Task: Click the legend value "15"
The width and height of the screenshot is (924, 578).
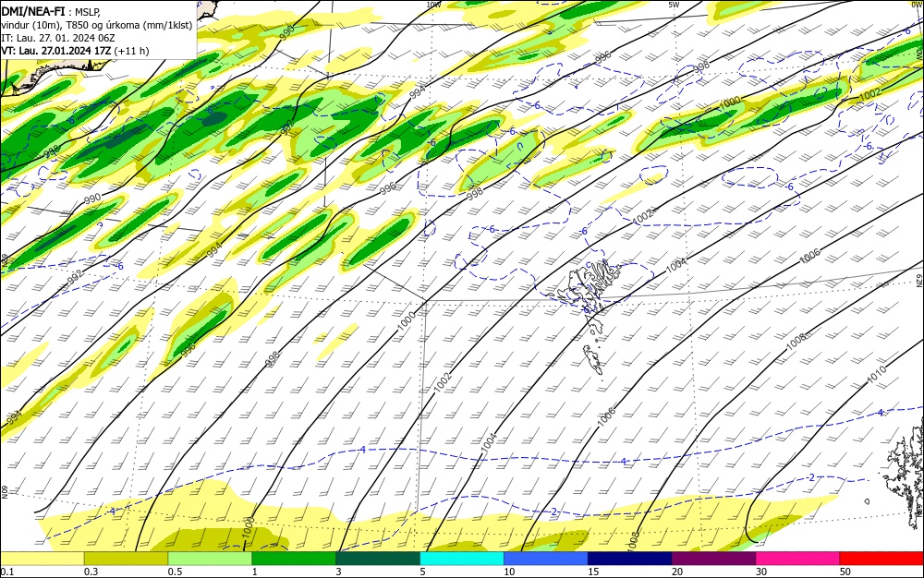Action: pos(593,572)
